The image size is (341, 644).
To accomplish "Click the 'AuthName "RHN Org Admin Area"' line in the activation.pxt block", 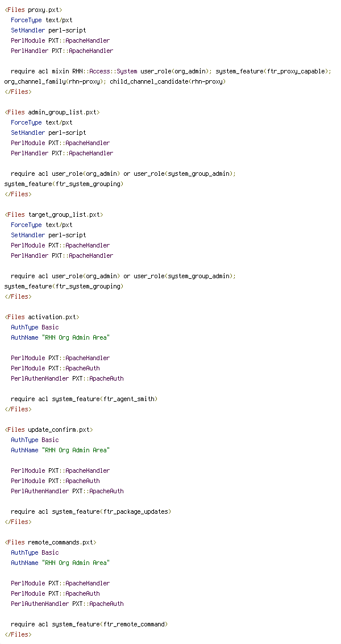I will [60, 337].
